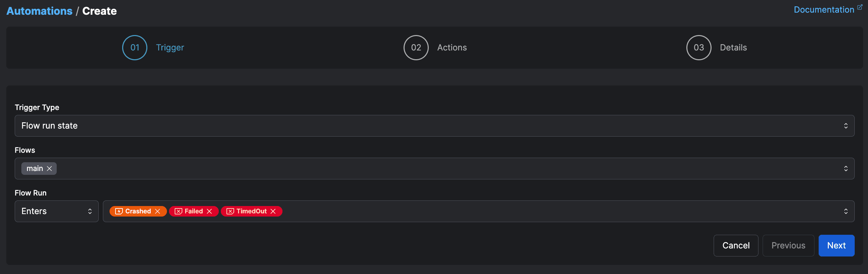
Task: Cancel the automation creation
Action: pyautogui.click(x=736, y=246)
